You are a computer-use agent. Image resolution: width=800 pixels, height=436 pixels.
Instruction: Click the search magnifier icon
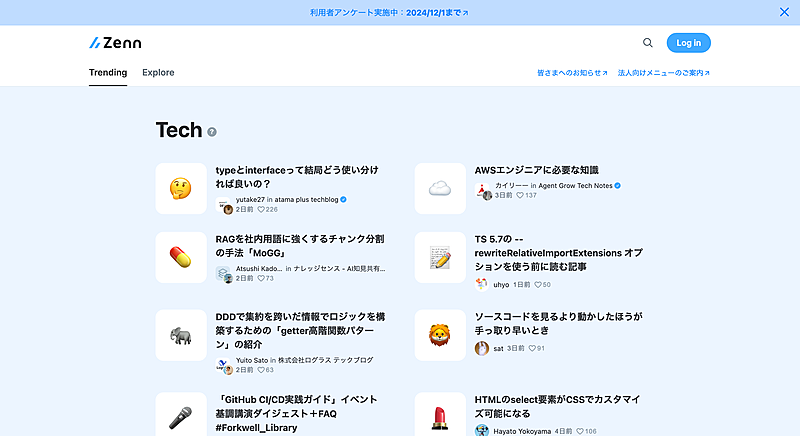(648, 43)
